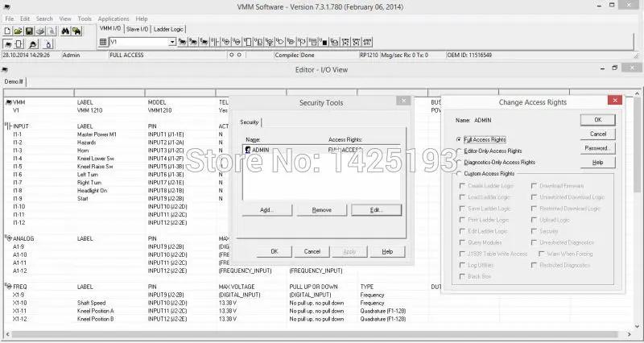644x343 pixels.
Task: Click the Open folder toolbar icon
Action: click(x=18, y=31)
